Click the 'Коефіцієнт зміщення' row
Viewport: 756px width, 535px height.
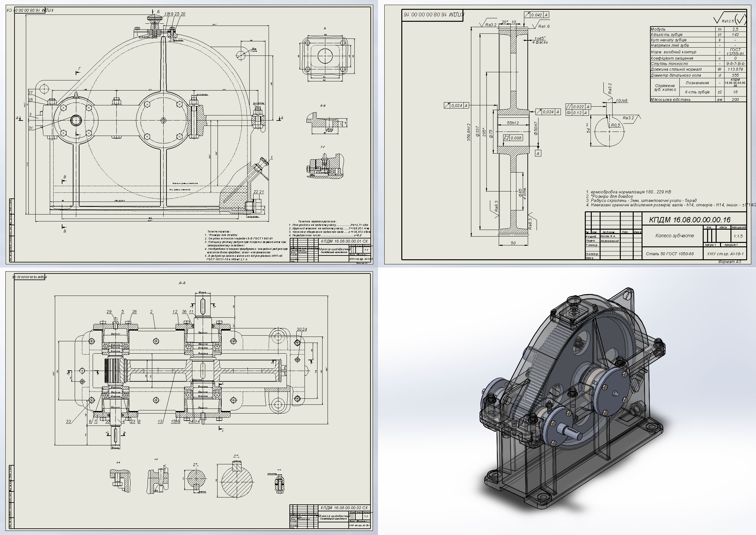click(x=698, y=58)
